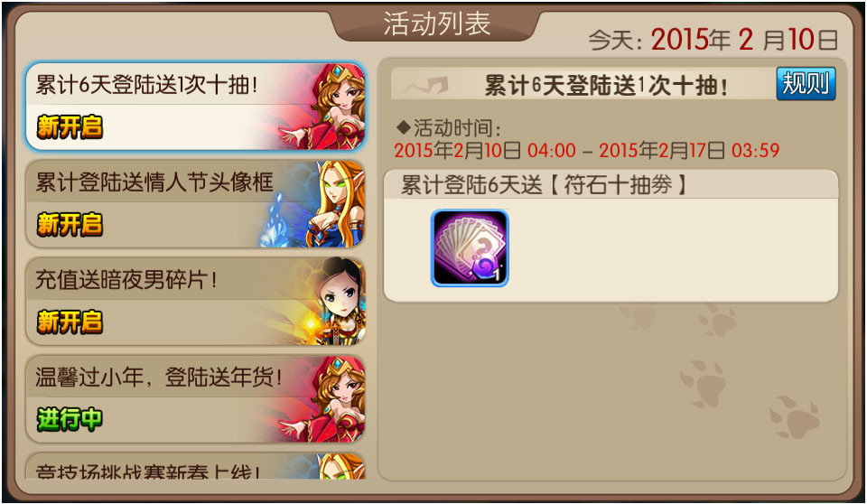Click the red activity time period text
This screenshot has width=867, height=504.
pyautogui.click(x=587, y=151)
